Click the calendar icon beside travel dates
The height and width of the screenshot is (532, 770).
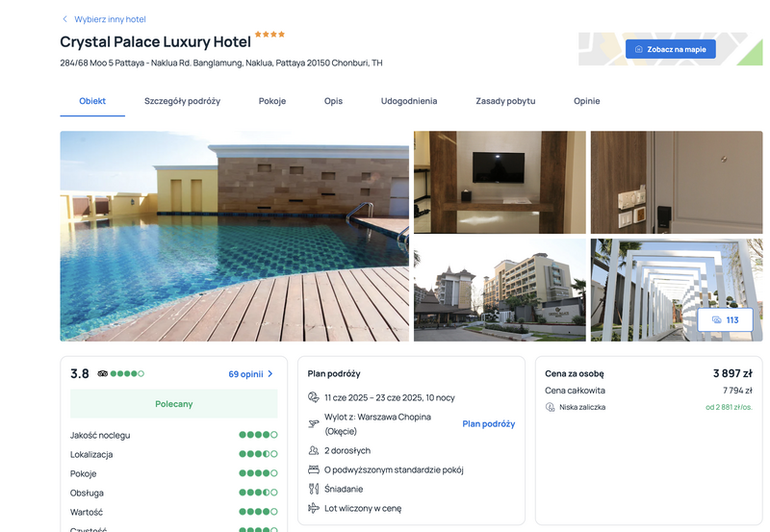click(314, 397)
